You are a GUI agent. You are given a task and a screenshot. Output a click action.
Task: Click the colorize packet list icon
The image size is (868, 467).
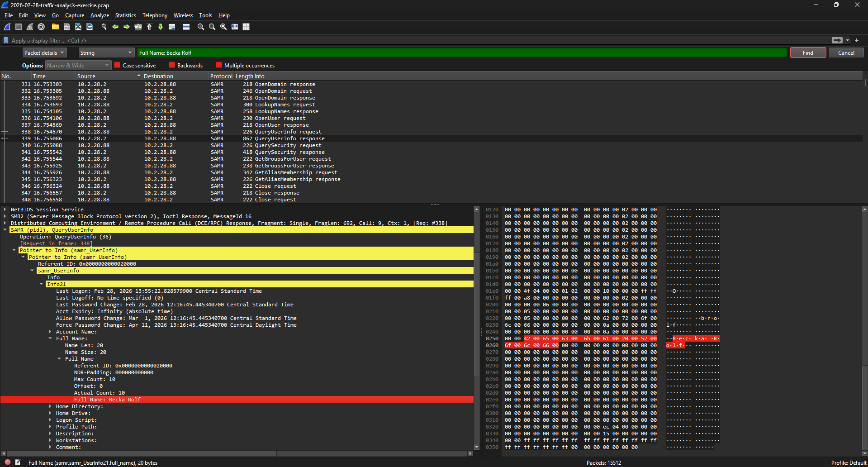pyautogui.click(x=186, y=27)
